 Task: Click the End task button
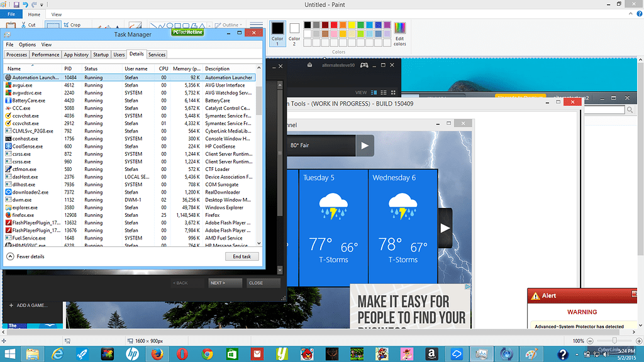(x=241, y=256)
